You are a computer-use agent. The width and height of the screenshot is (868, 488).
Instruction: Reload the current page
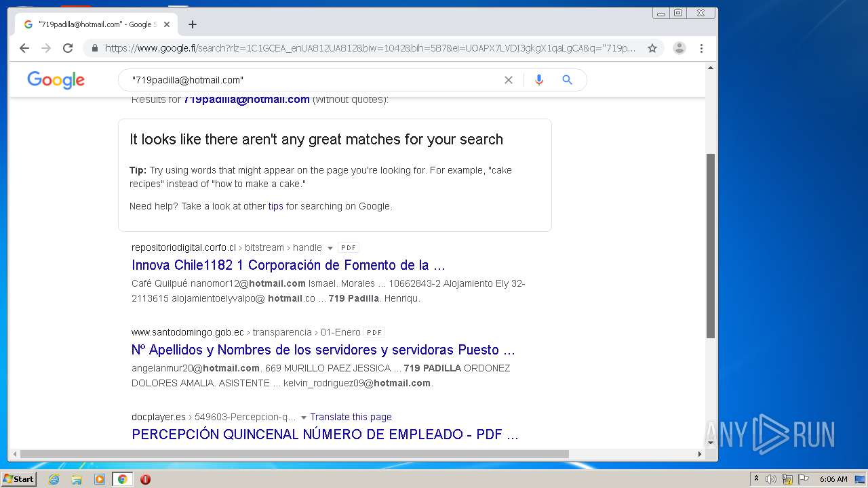click(x=68, y=48)
